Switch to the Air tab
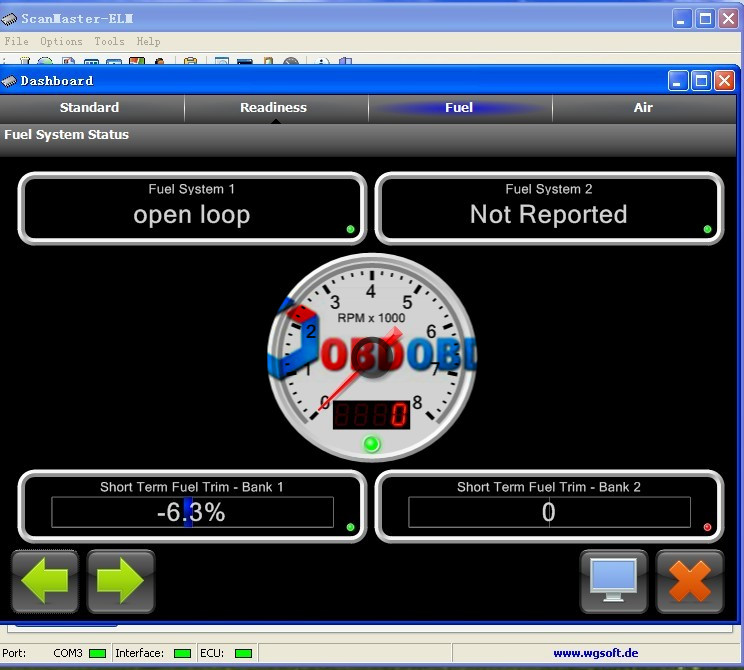 (643, 108)
